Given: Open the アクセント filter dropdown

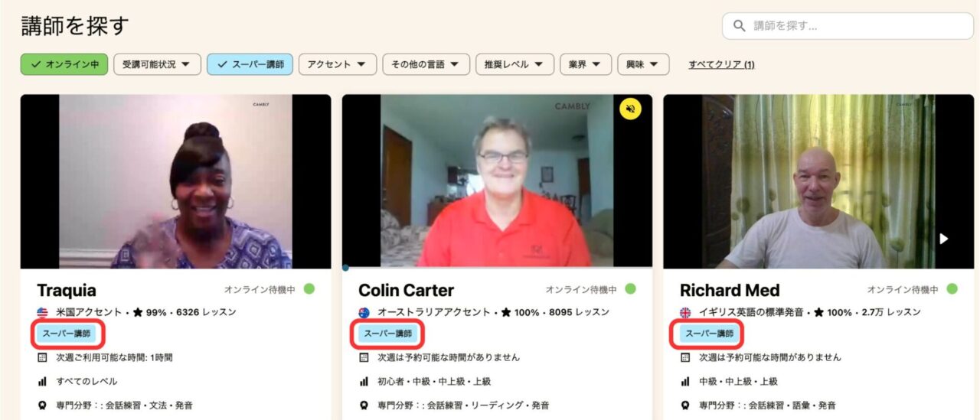Looking at the screenshot, I should pos(338,64).
